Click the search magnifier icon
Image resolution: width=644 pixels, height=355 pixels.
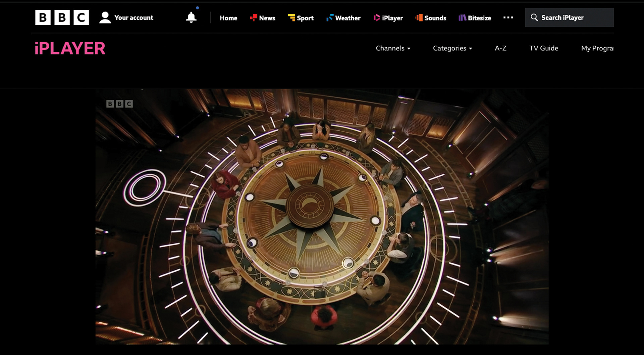534,17
